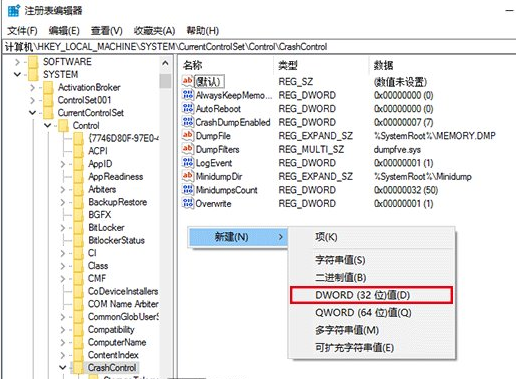Click the DWORD icon beside MinidumpsCount
The image size is (516, 379).
(188, 190)
